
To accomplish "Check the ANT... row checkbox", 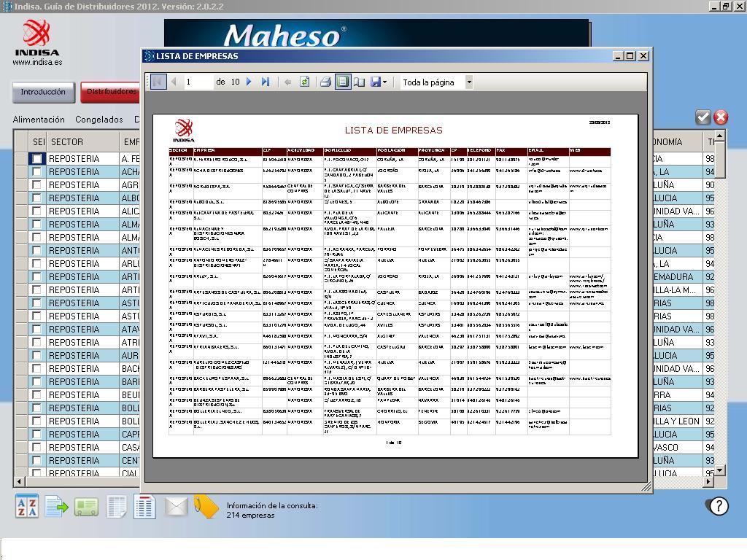I will click(x=36, y=251).
